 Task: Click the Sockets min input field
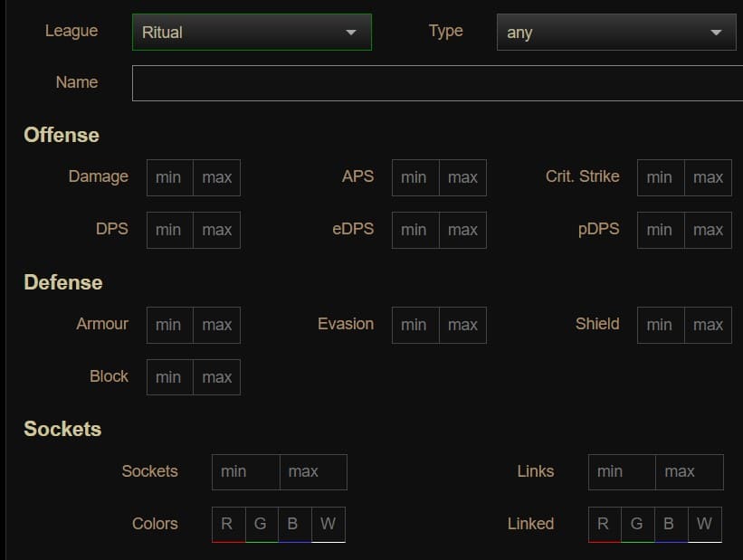tap(245, 471)
